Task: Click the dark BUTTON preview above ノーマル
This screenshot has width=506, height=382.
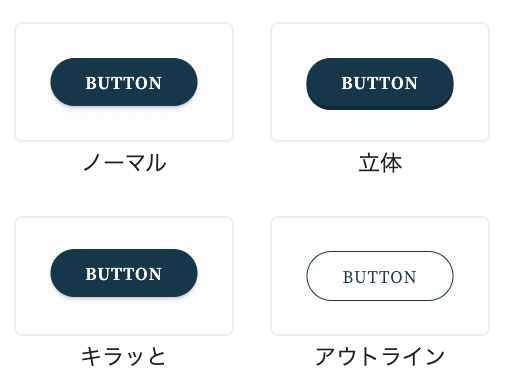Action: point(124,82)
